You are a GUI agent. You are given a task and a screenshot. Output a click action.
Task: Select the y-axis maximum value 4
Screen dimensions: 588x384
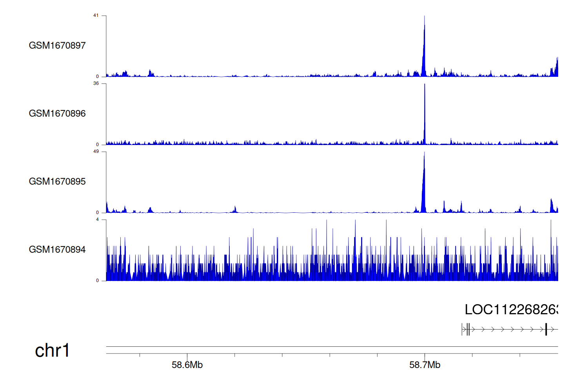[98, 219]
